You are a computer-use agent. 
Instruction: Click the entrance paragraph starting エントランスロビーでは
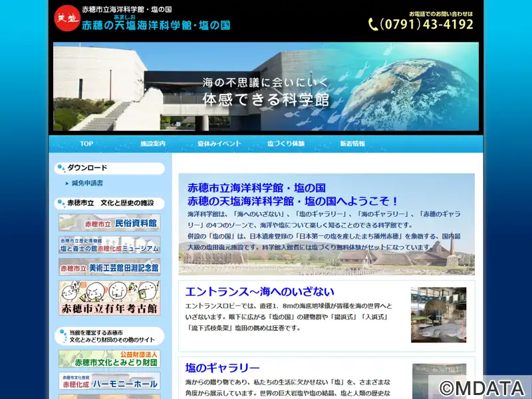(x=289, y=317)
